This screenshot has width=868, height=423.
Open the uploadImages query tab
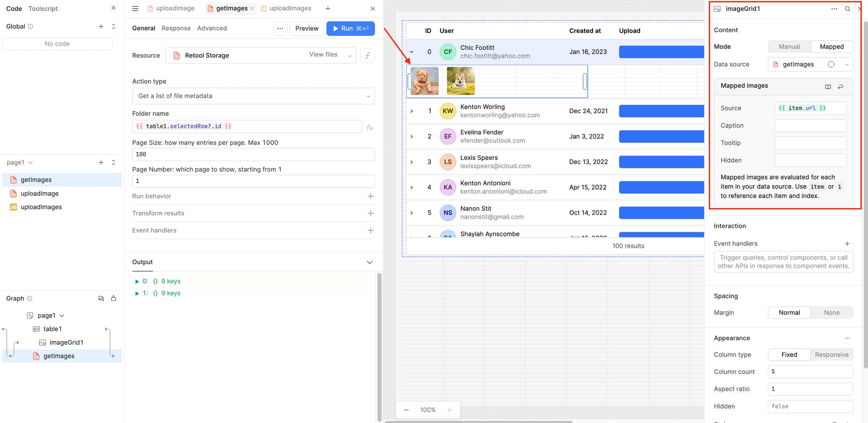click(x=290, y=9)
